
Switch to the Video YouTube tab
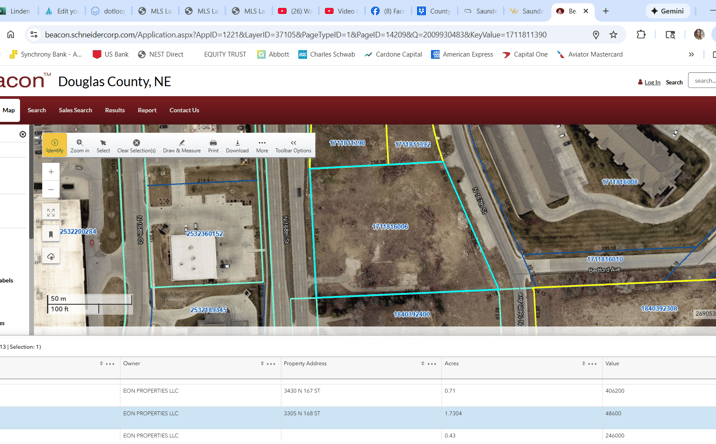342,11
